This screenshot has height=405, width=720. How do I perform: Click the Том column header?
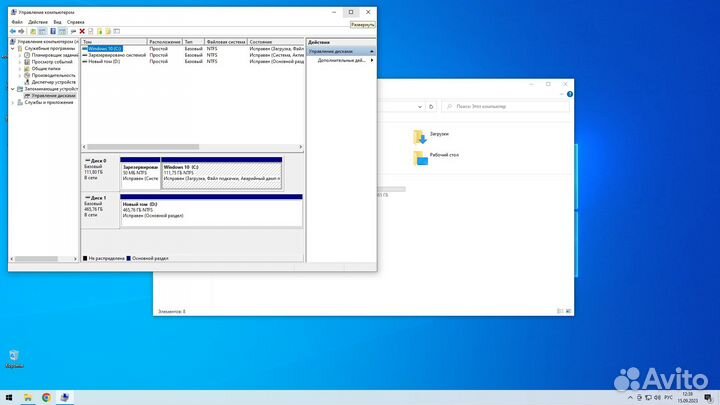point(114,42)
